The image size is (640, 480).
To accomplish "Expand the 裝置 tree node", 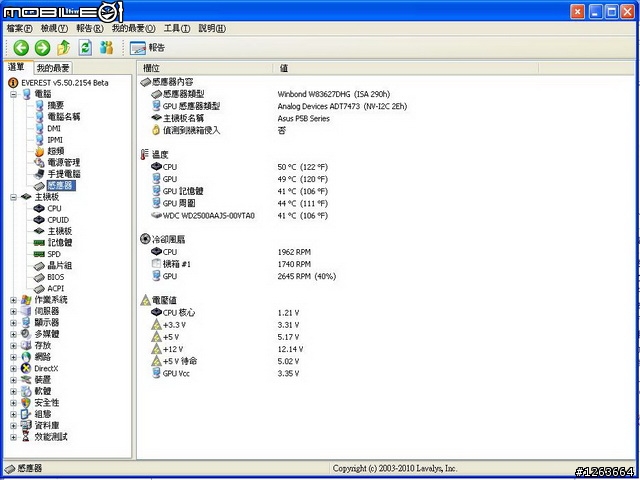I will click(13, 380).
